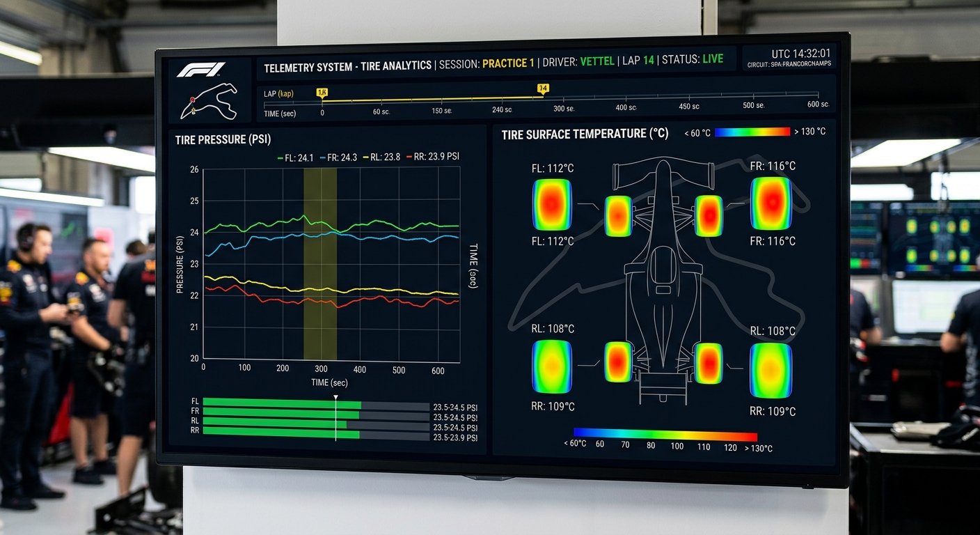This screenshot has height=535, width=980.
Task: Select the enlarged rear-right tire heatmap
Action: click(770, 371)
